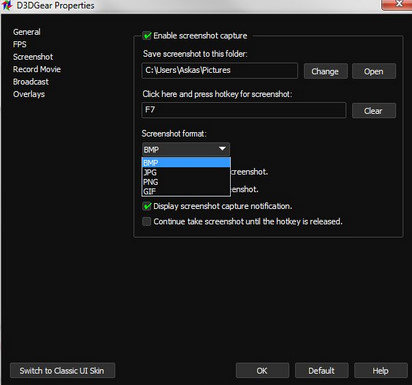412x385 pixels.
Task: Enable continue take screenshot until hotkey released
Action: coord(147,222)
